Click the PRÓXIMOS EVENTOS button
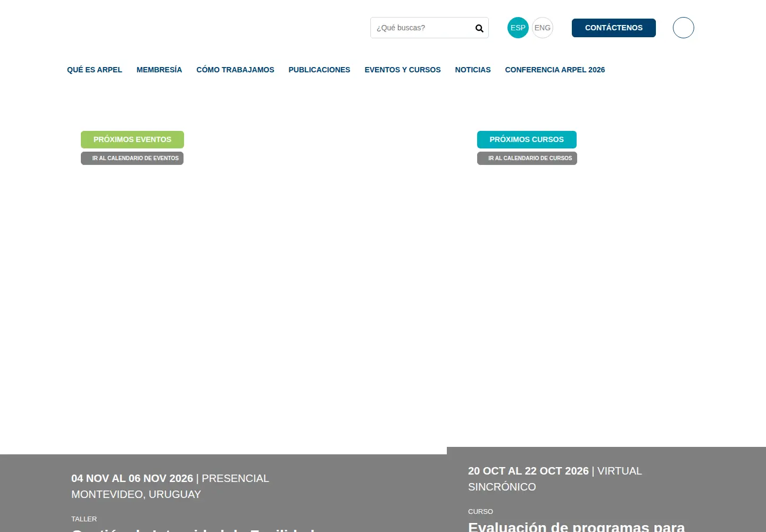 coord(132,139)
